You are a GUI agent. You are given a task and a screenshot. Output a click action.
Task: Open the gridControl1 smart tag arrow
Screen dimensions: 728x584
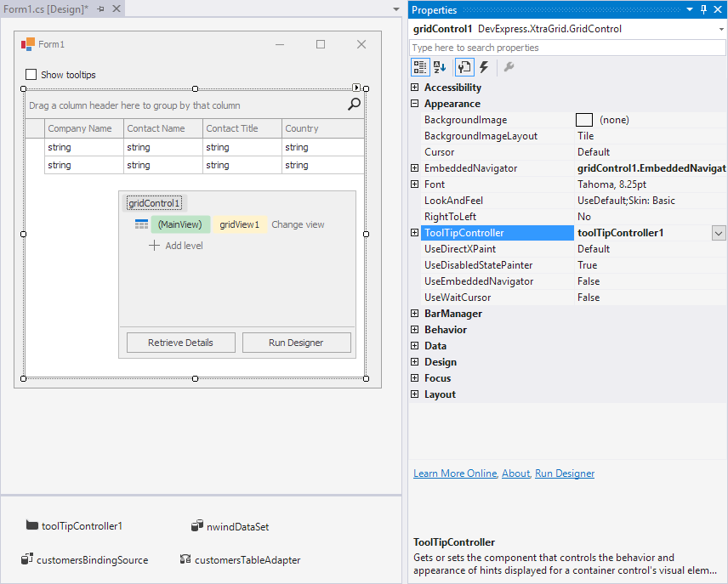tap(357, 88)
